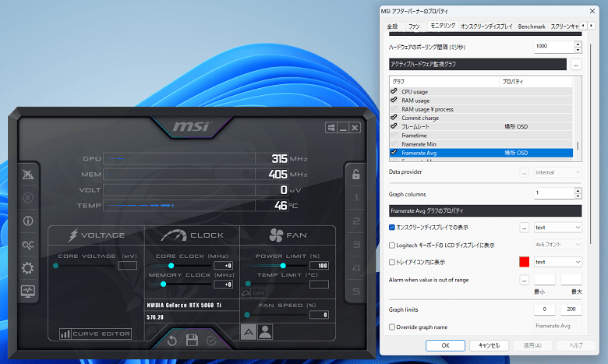Toggle the fan sync OFF icon
The width and height of the screenshot is (608, 364).
point(253,292)
